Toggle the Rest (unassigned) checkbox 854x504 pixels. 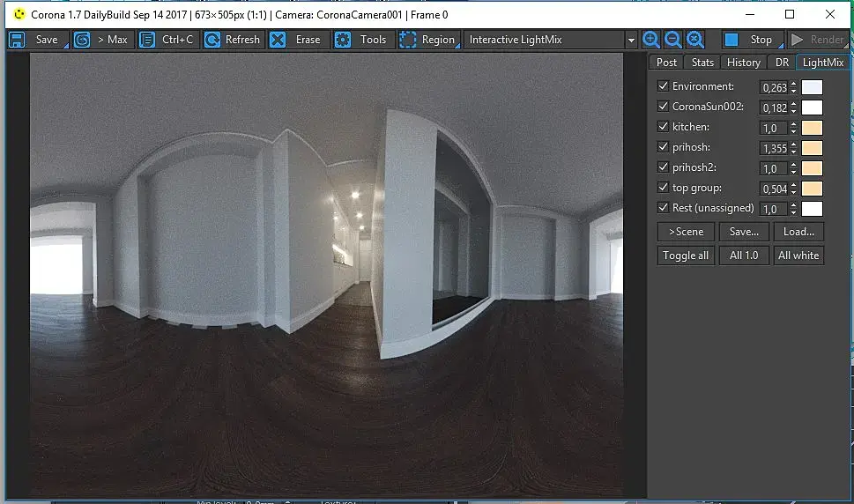pos(663,207)
